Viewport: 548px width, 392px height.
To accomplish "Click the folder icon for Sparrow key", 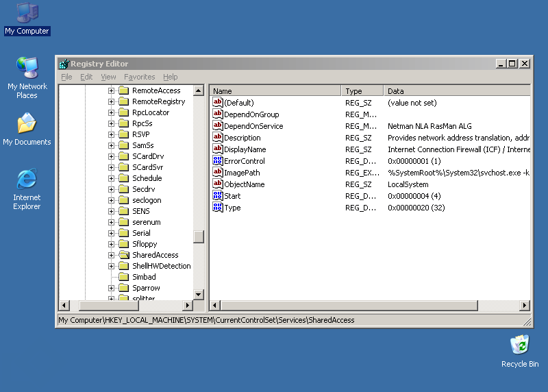I will click(124, 288).
